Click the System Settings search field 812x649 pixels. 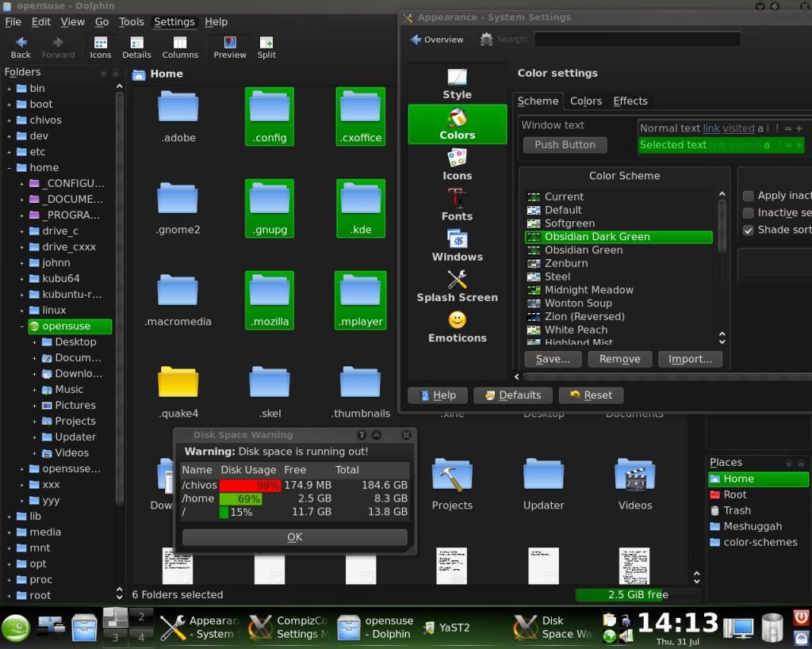click(638, 40)
